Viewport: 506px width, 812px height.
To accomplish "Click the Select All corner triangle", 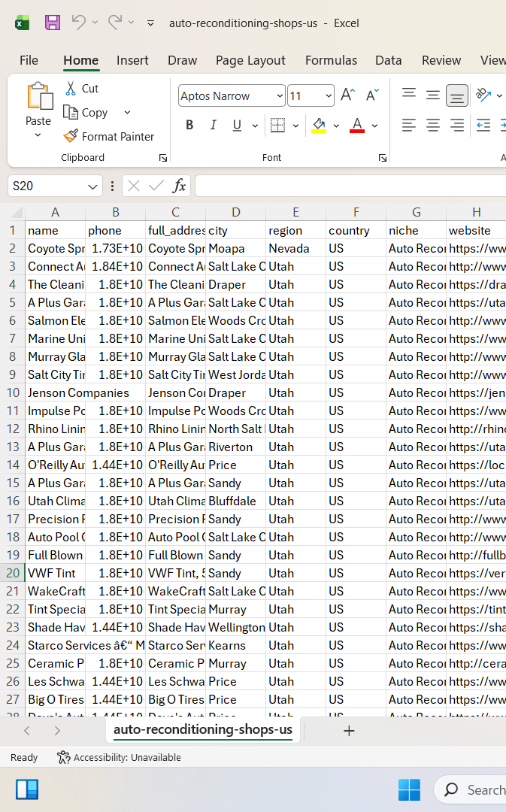I will click(x=17, y=212).
